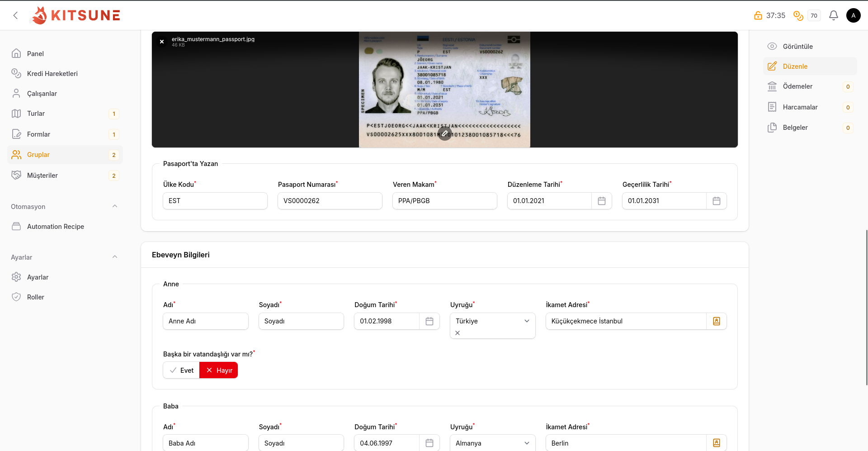868x451 pixels.
Task: Open Belgeler section
Action: [x=810, y=128]
